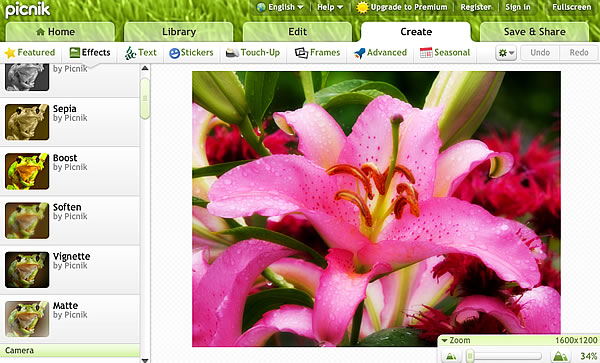Click the Touch-Up icon
Image resolution: width=600 pixels, height=363 pixels.
click(232, 53)
